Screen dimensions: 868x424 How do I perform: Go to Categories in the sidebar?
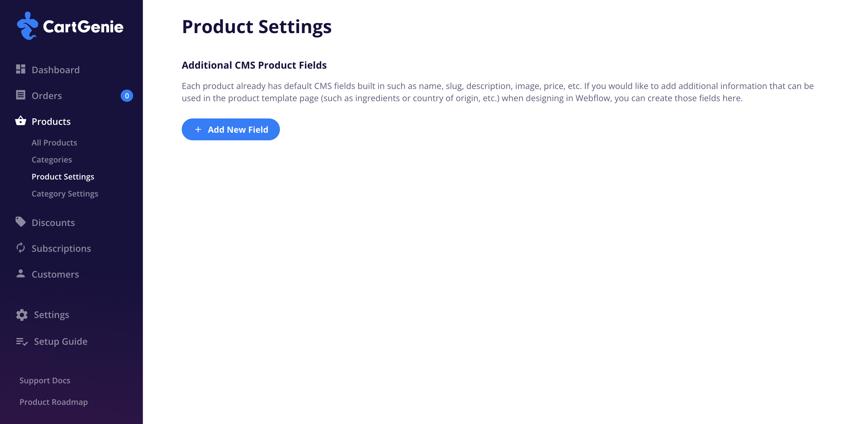(52, 160)
